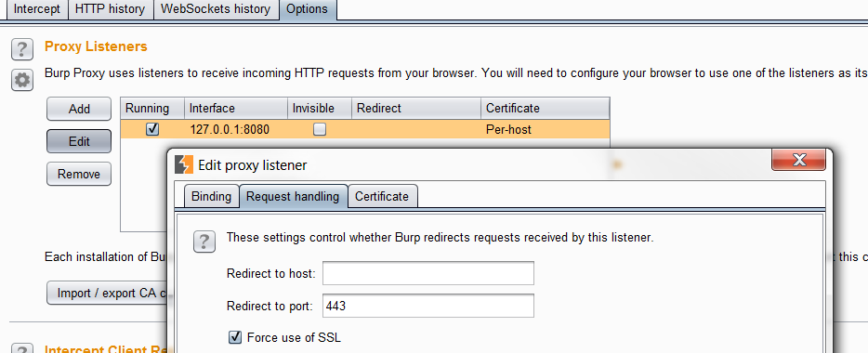Click the Proxy Listeners heading
The width and height of the screenshot is (868, 353).
tap(96, 46)
